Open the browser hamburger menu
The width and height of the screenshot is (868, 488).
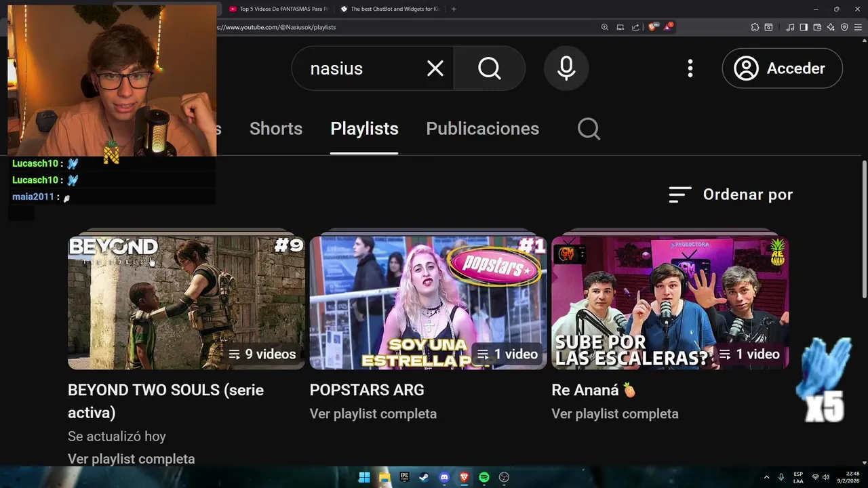[858, 27]
